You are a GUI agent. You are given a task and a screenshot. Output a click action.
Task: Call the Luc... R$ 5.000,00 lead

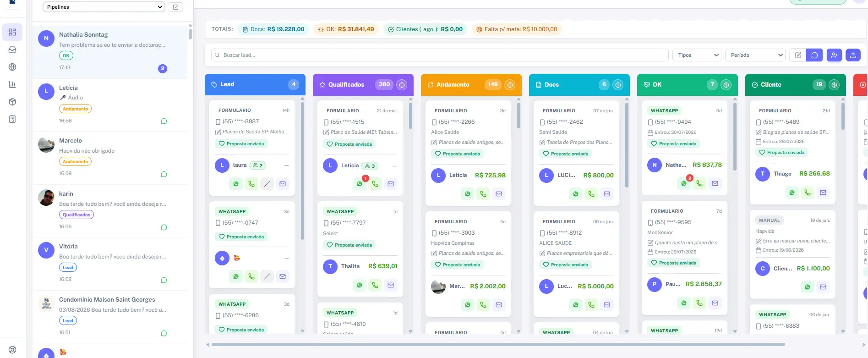click(x=591, y=305)
